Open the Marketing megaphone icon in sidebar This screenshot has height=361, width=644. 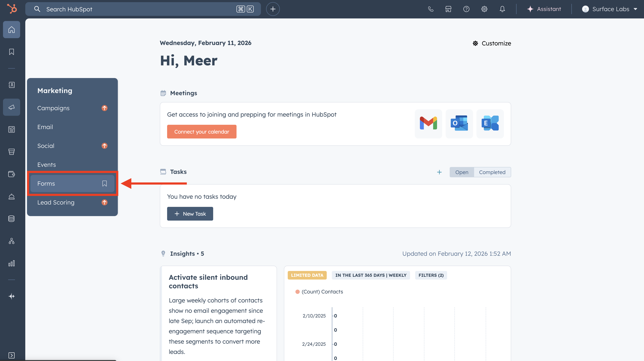pyautogui.click(x=12, y=107)
